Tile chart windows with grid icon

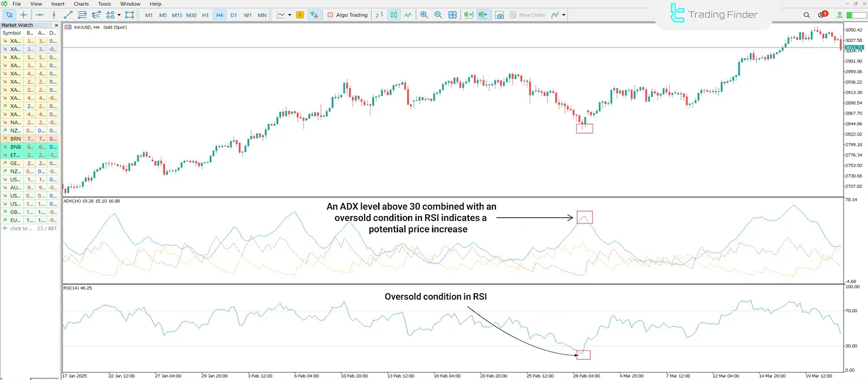point(452,15)
